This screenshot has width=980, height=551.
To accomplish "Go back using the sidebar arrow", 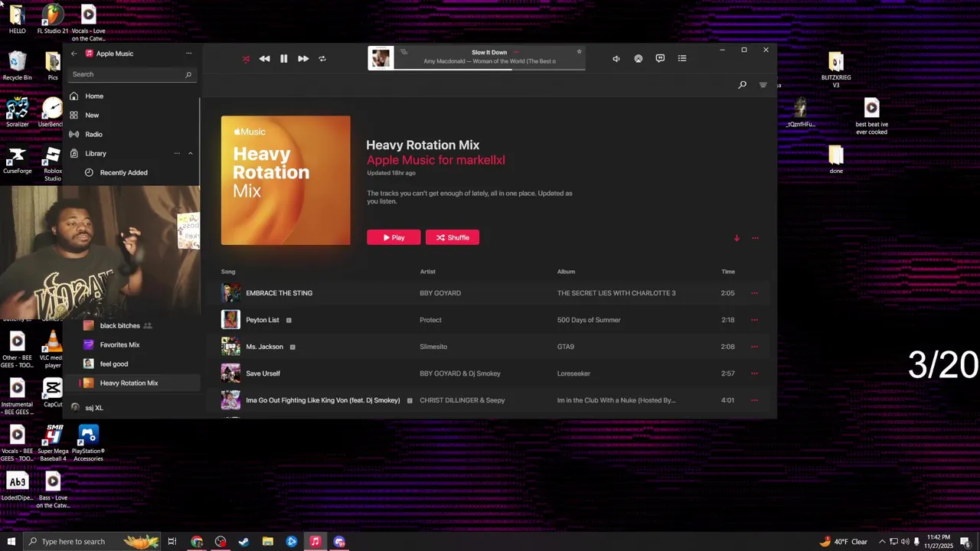I will [73, 54].
